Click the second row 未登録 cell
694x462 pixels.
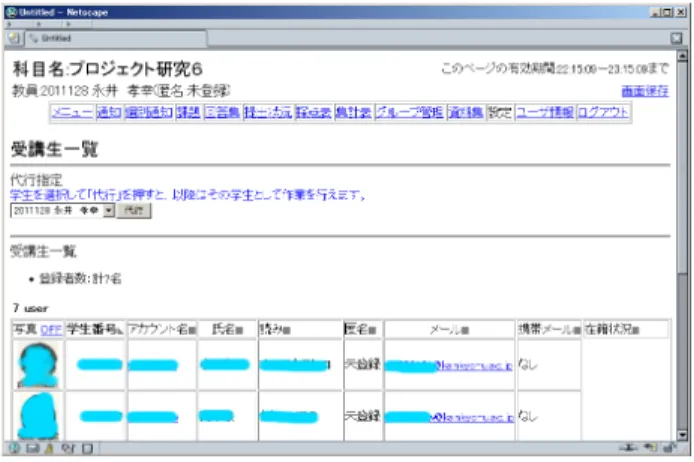362,416
